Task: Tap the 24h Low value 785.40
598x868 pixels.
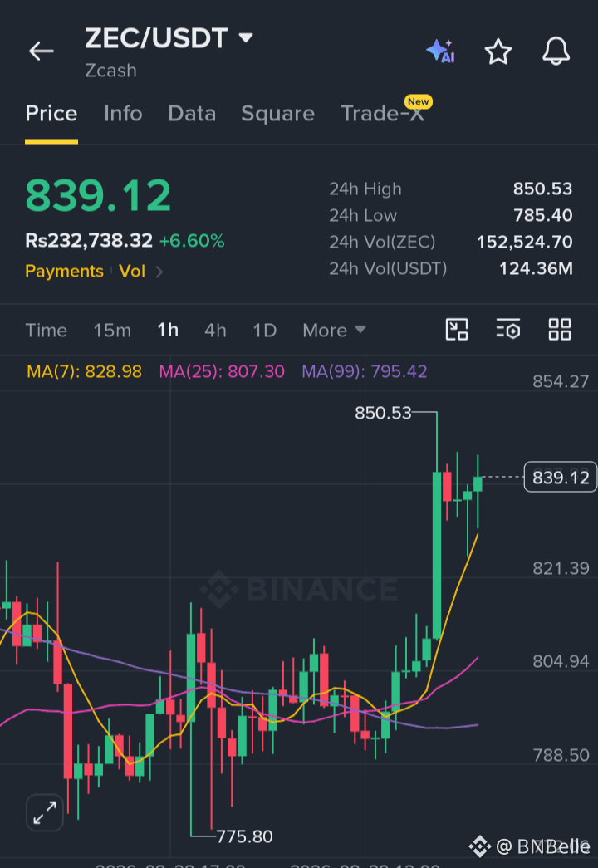Action: pos(542,215)
